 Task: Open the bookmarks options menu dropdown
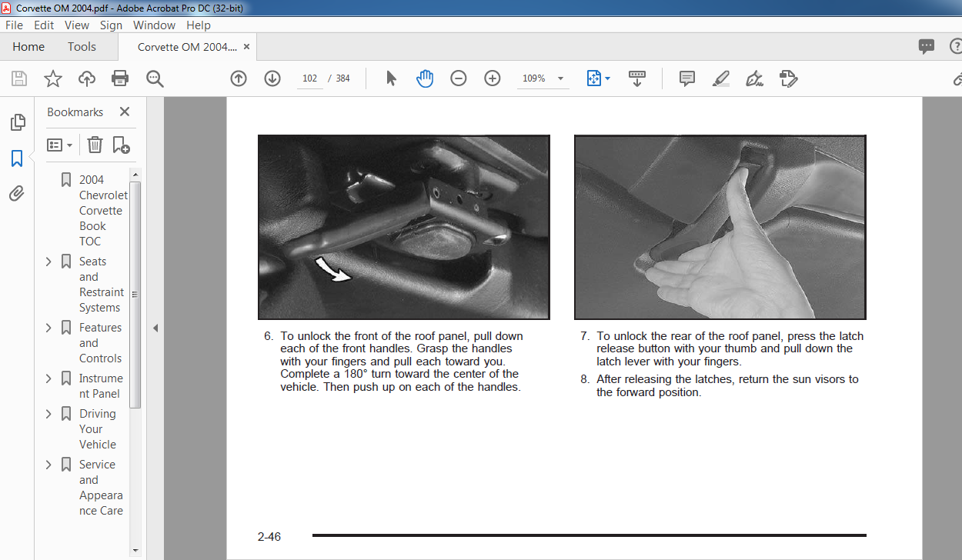pos(60,145)
